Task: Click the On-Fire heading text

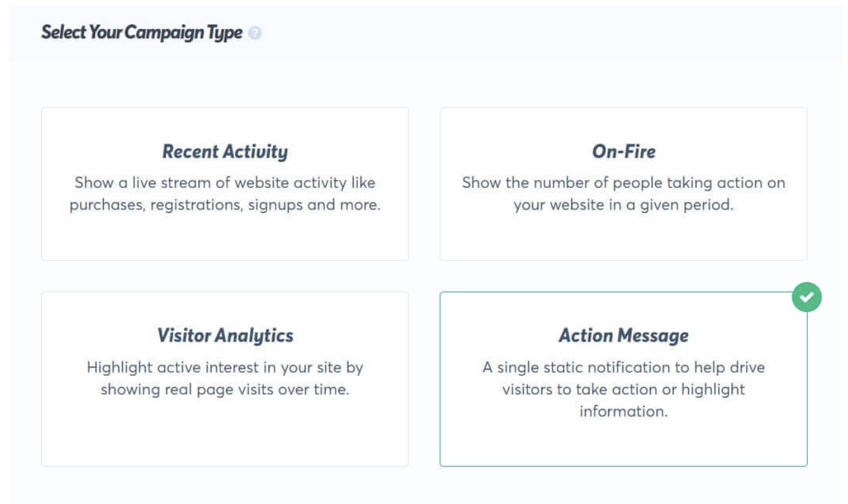Action: pyautogui.click(x=624, y=152)
